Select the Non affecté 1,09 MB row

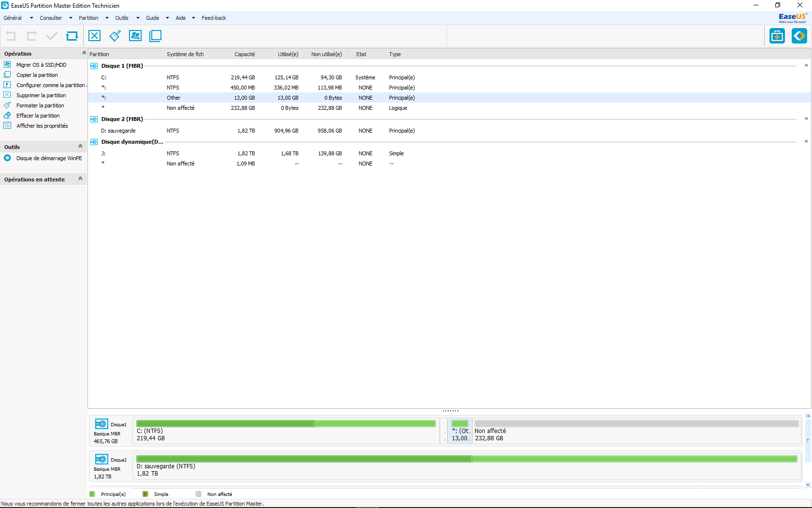coord(449,164)
